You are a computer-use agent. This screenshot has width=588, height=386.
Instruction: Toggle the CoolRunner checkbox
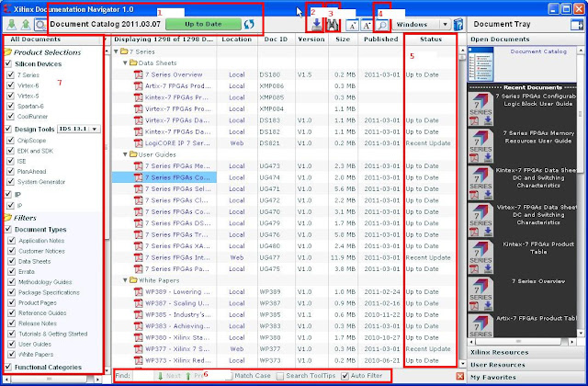[x=11, y=117]
